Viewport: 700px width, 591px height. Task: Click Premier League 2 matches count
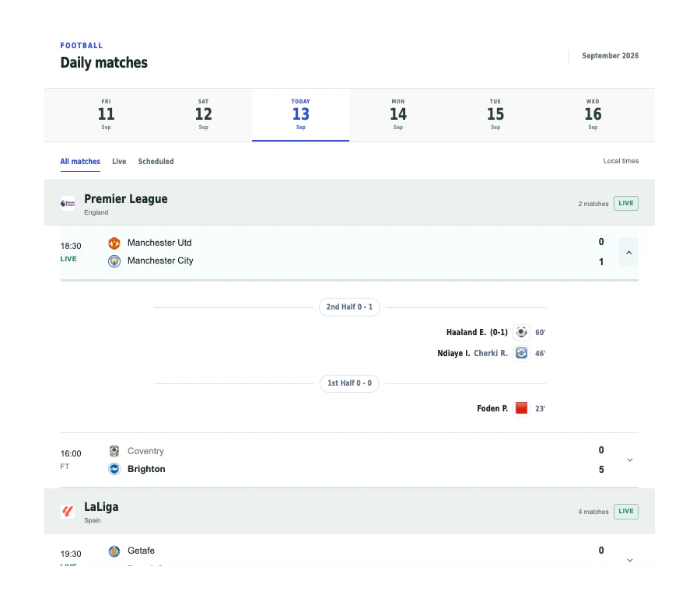pyautogui.click(x=593, y=204)
